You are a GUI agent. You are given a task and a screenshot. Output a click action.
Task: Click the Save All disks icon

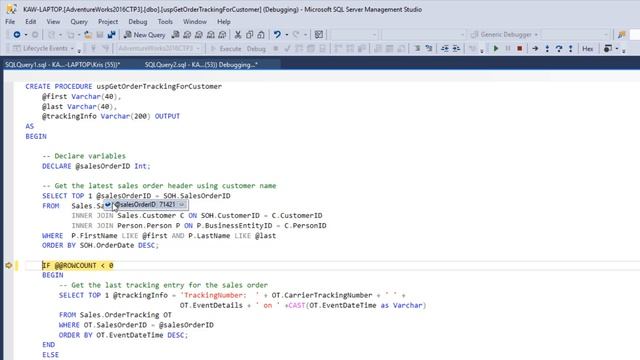pyautogui.click(x=111, y=35)
